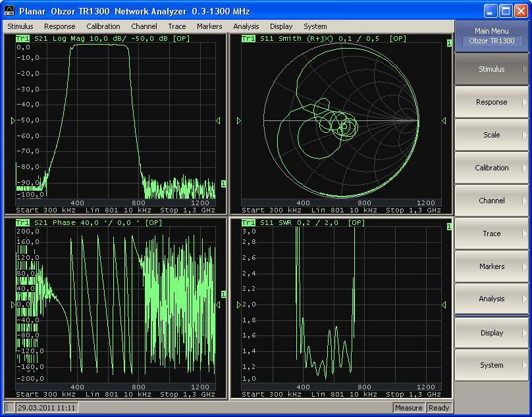Click date and time in status bar

pyautogui.click(x=47, y=408)
